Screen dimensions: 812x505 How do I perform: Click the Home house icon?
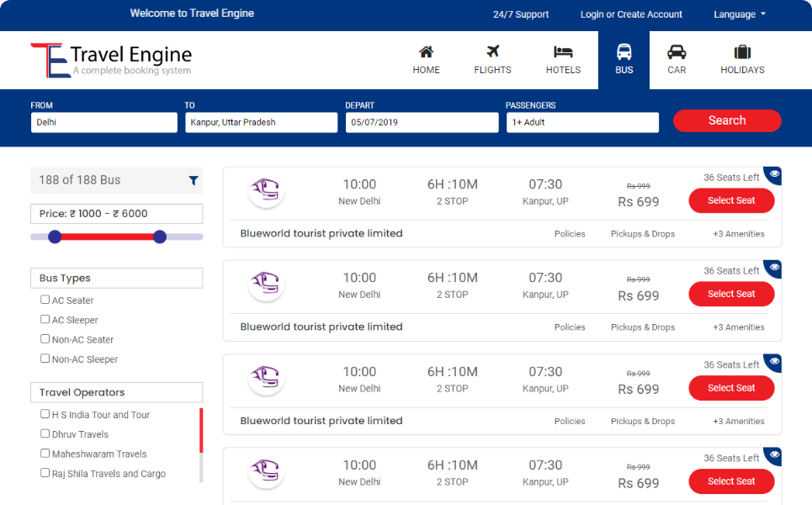click(426, 52)
